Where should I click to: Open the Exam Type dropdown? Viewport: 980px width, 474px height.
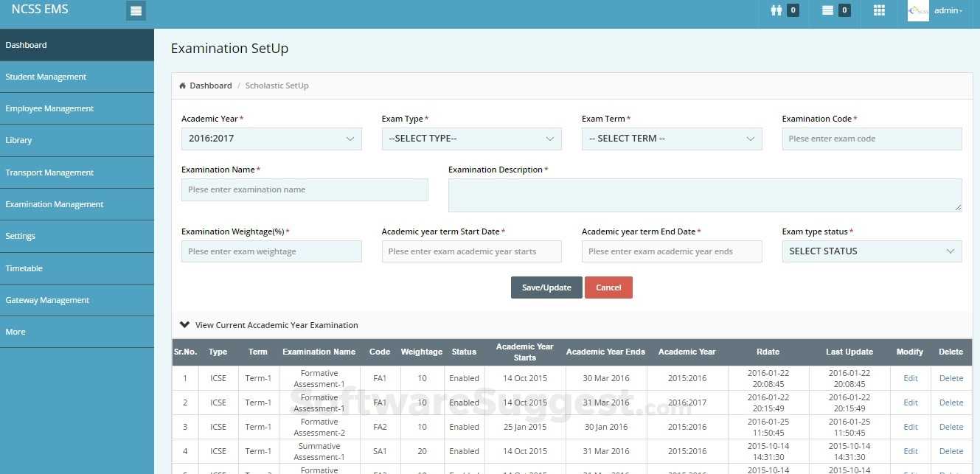(x=472, y=139)
